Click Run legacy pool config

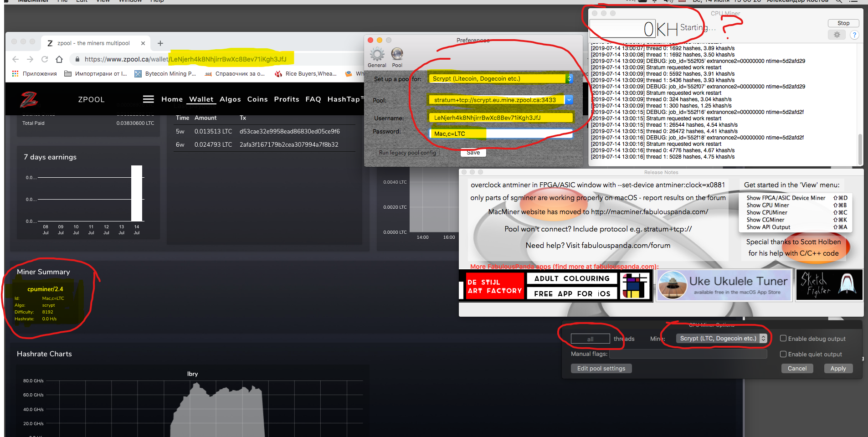coord(407,153)
